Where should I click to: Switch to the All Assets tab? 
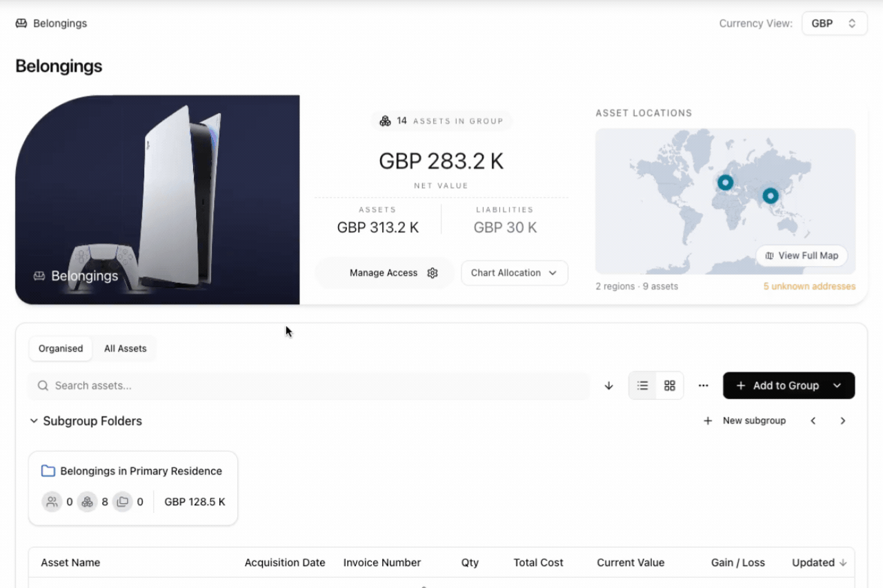(126, 349)
